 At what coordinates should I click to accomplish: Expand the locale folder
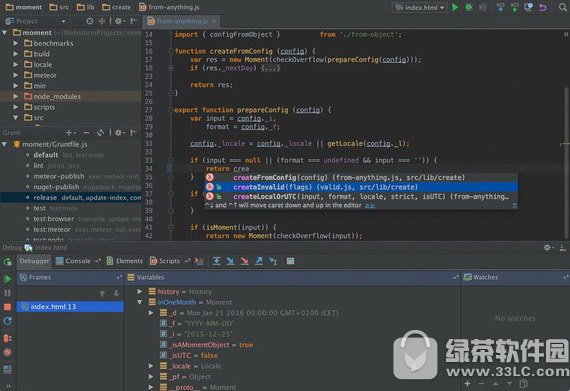16,64
